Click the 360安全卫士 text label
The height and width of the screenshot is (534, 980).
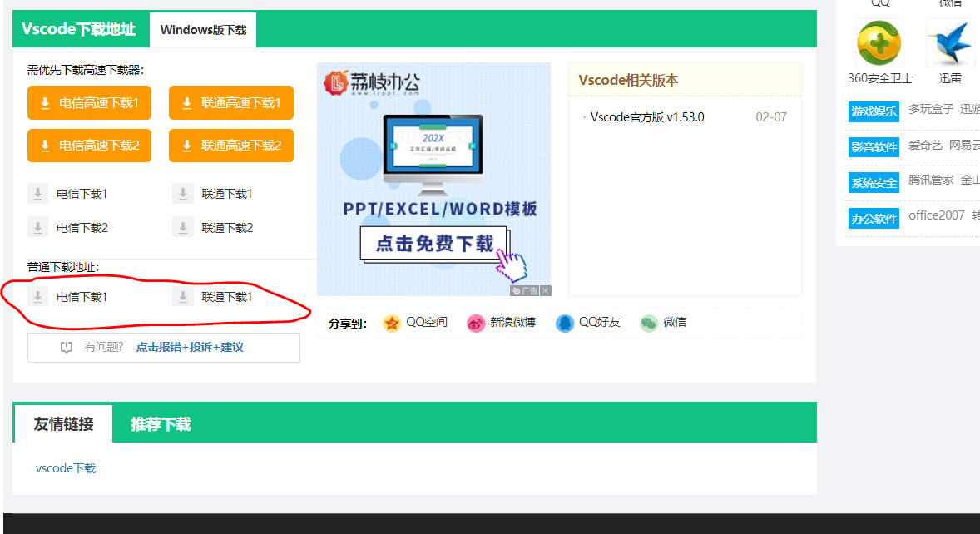pyautogui.click(x=880, y=79)
